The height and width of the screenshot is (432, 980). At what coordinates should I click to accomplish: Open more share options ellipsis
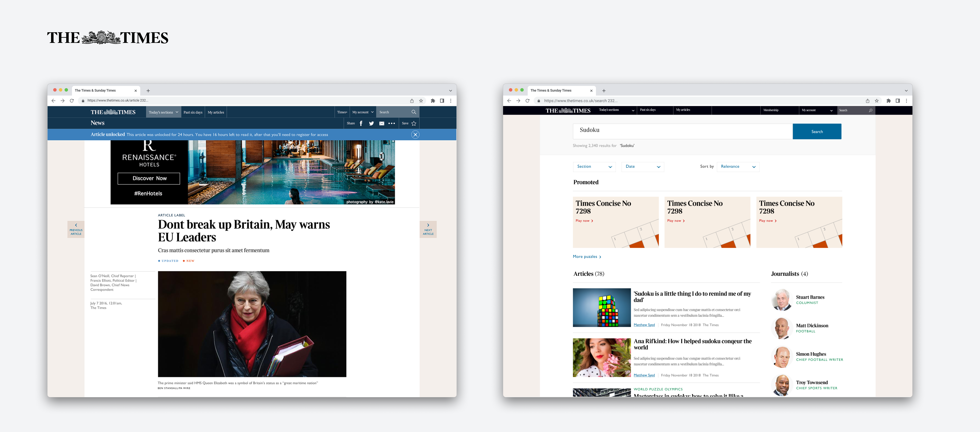tap(391, 123)
